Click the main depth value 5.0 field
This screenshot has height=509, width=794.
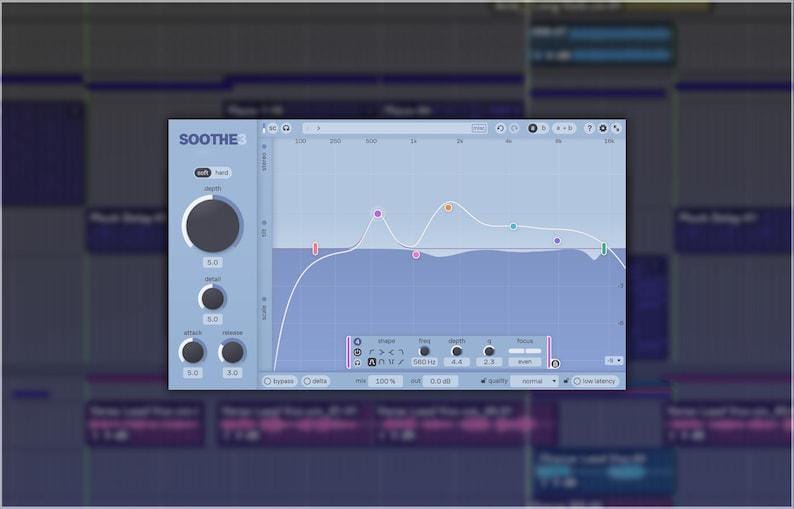click(x=213, y=262)
